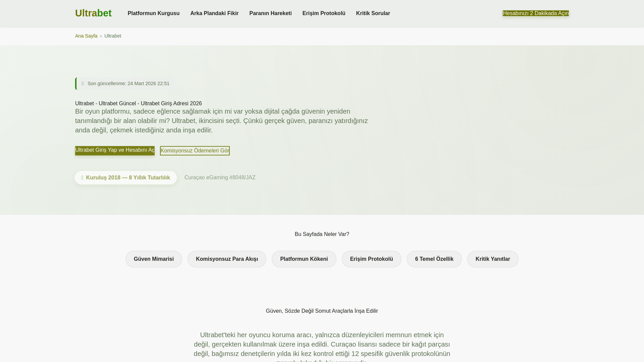
Task: Click Bu Sayfada Neler Var? heading
Action: pyautogui.click(x=322, y=234)
